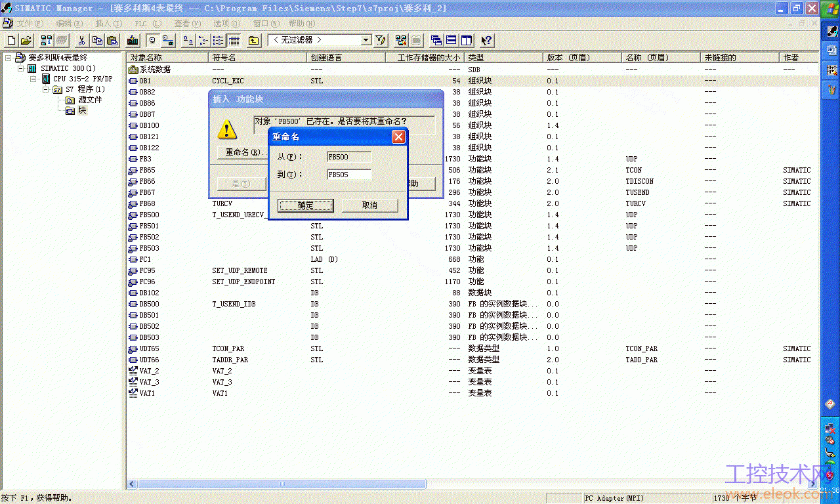Switch to list view

(219, 41)
